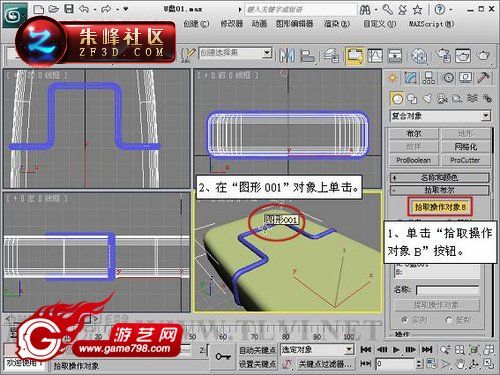Open the Curve Editor from the toolbar
The image size is (500, 375).
pos(375,56)
